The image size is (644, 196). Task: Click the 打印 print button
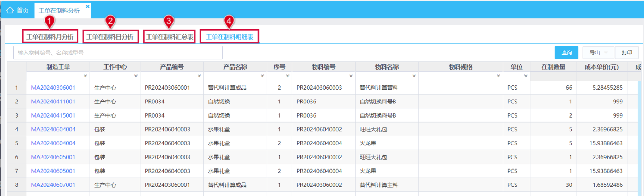pyautogui.click(x=627, y=53)
